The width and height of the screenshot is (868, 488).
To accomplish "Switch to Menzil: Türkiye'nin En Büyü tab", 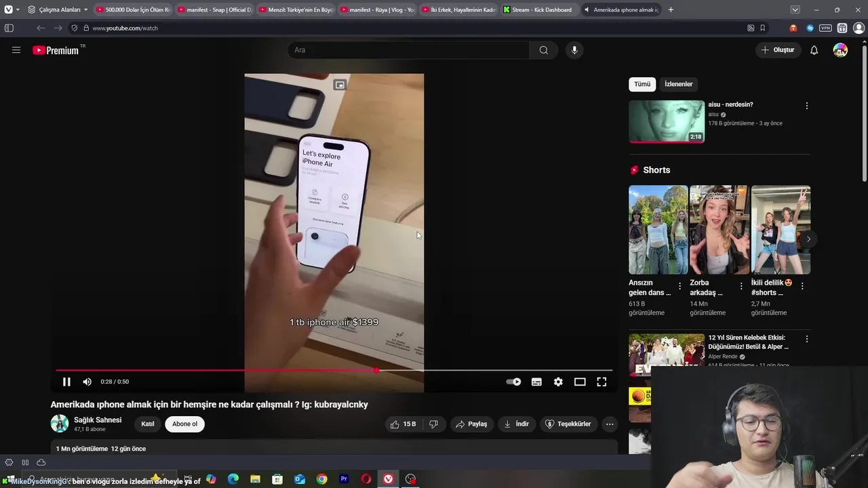I will click(295, 9).
